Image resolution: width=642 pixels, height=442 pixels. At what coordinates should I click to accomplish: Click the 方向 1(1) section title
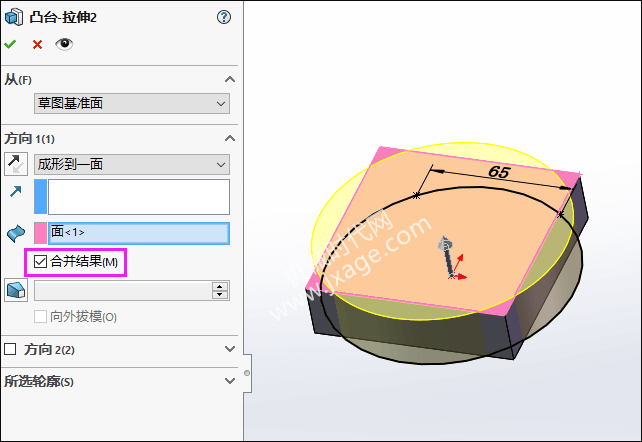click(29, 139)
